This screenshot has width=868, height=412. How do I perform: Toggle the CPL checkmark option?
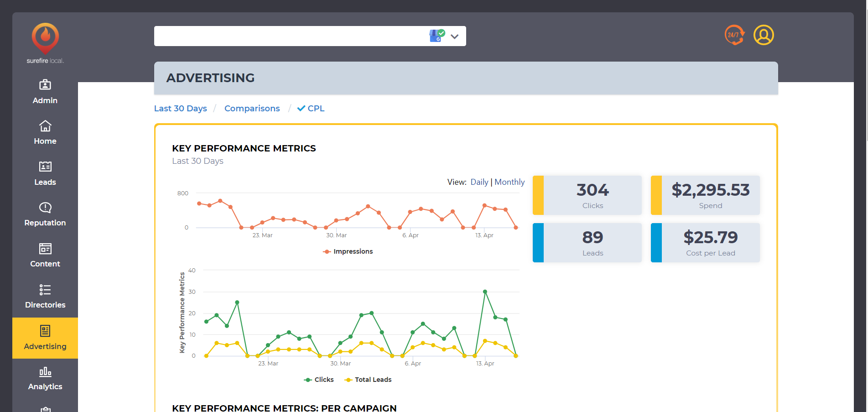(311, 109)
